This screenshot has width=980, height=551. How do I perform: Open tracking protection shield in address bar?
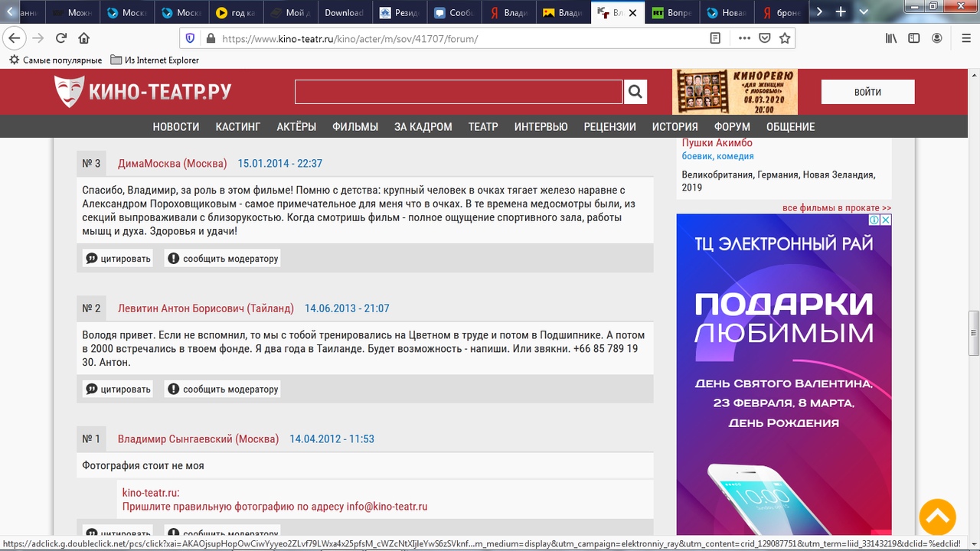pyautogui.click(x=191, y=38)
